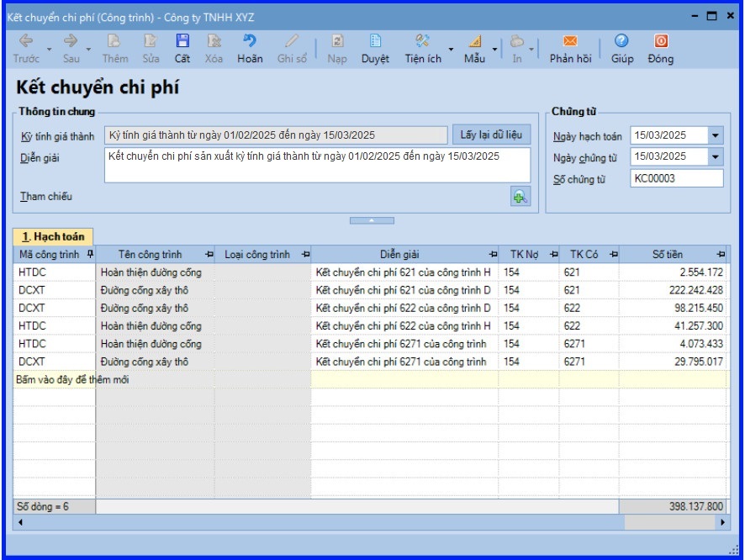745x560 pixels.
Task: Click the Diễn giải column header
Action: [x=399, y=255]
